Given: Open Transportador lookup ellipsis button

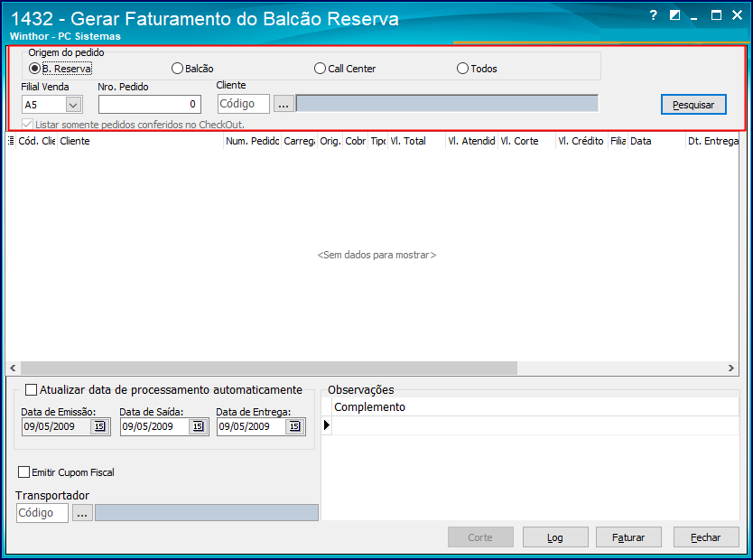Looking at the screenshot, I should point(82,513).
